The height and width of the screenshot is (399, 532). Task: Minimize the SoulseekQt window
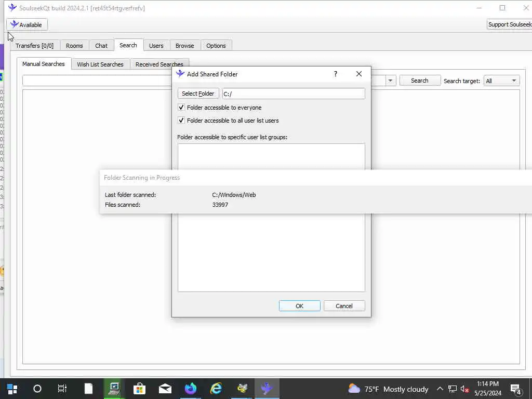[479, 8]
